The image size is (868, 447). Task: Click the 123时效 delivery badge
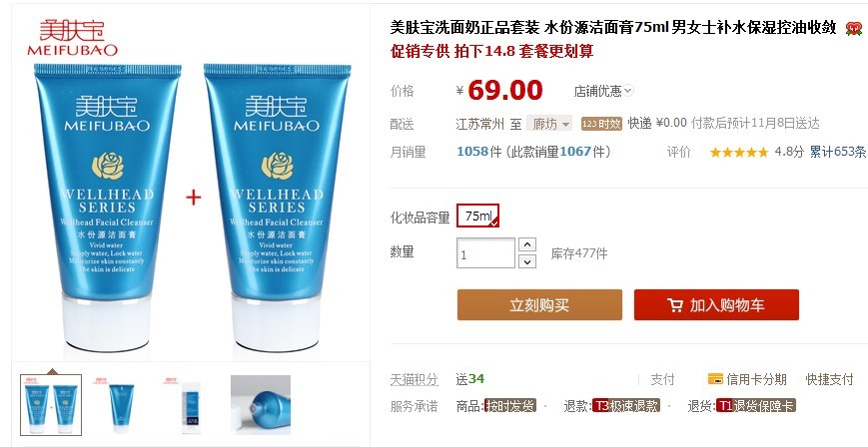(601, 124)
